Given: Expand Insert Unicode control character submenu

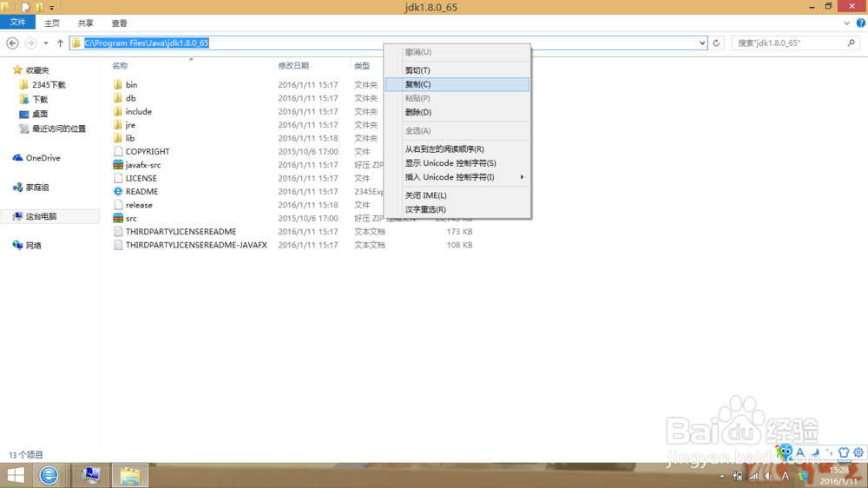Looking at the screenshot, I should (x=522, y=177).
